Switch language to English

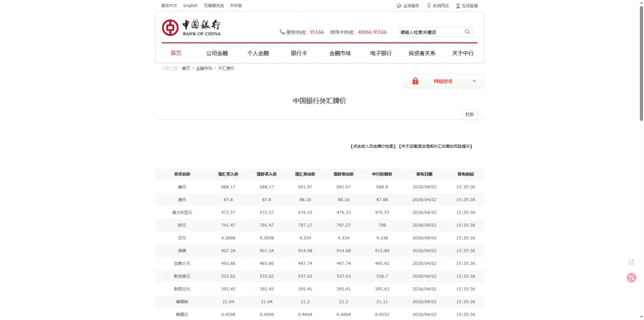[191, 6]
